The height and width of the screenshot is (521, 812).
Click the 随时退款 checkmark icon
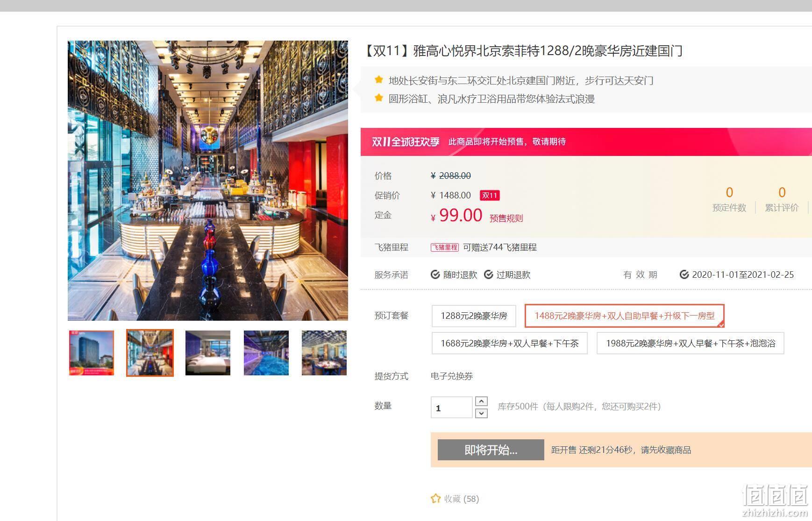(435, 275)
